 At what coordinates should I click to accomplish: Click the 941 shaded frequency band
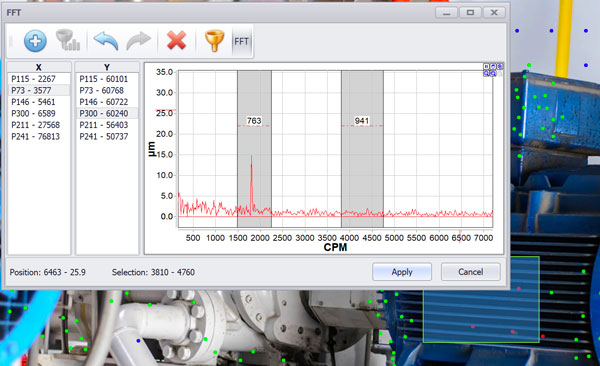click(x=362, y=149)
